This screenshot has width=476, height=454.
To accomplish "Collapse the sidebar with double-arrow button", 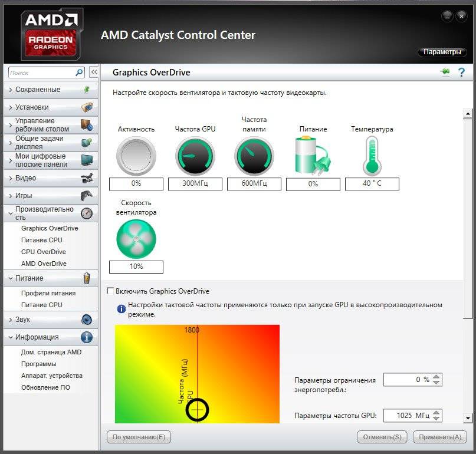I will tap(94, 72).
